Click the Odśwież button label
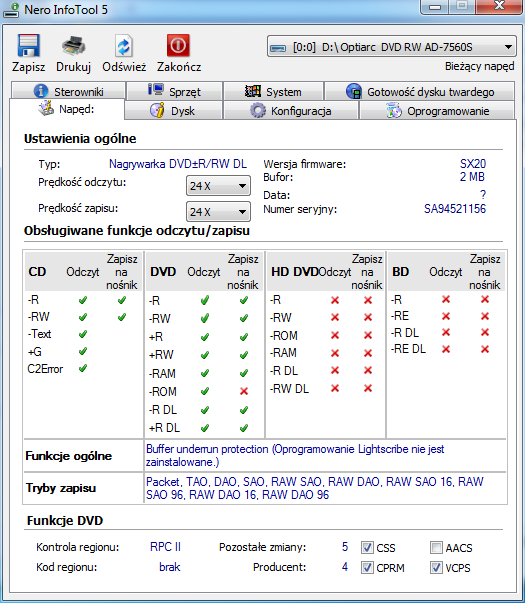Screen dimensions: 525x603 click(x=124, y=67)
